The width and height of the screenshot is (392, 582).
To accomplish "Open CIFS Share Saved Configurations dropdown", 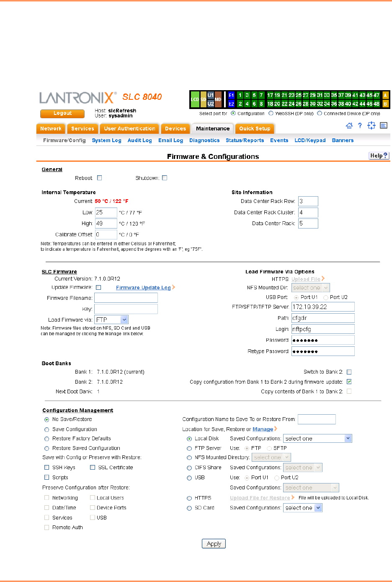I will click(x=303, y=468).
